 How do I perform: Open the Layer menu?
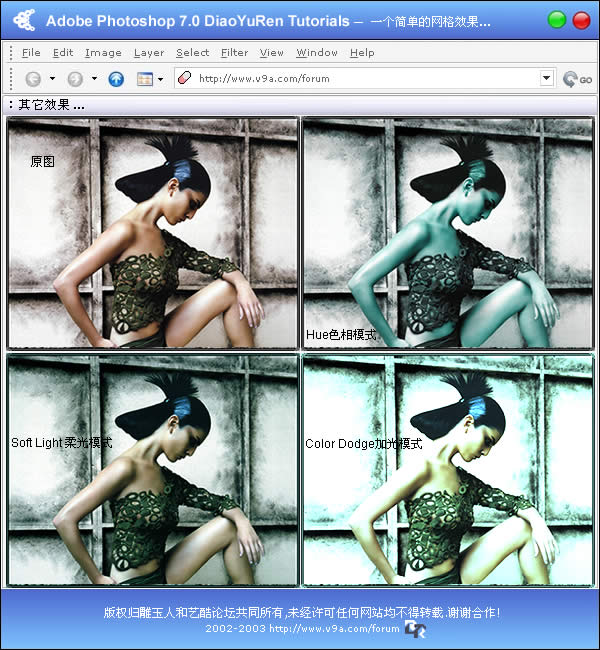pos(149,53)
